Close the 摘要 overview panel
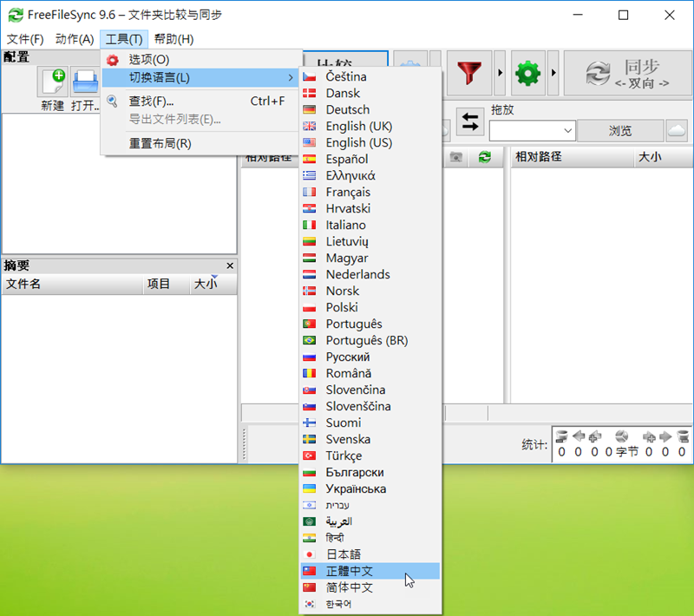This screenshot has height=616, width=694. [230, 266]
